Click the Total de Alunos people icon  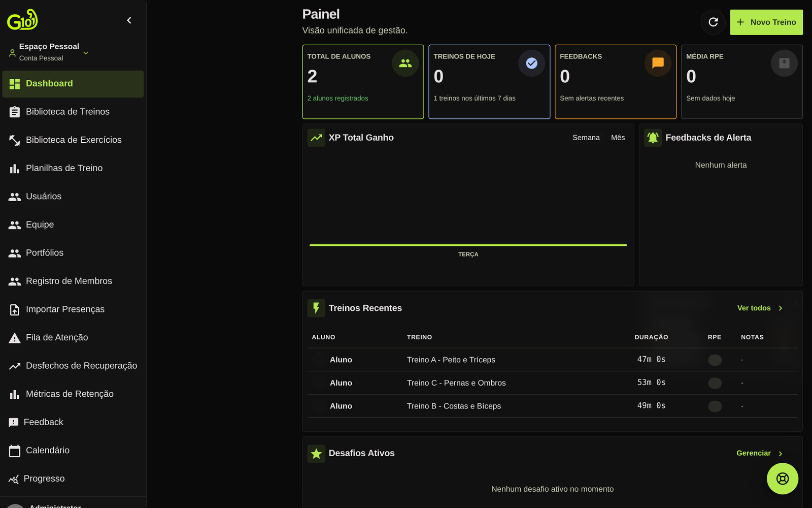click(x=405, y=63)
